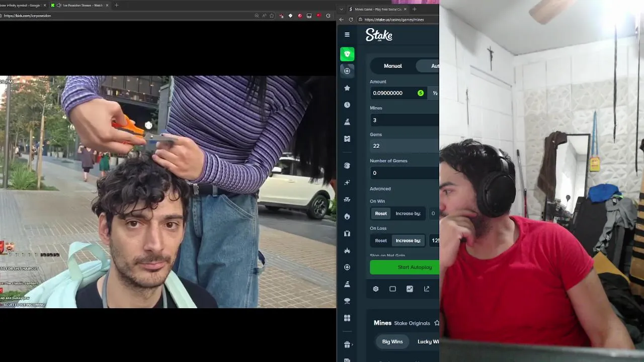Open new tab in Stake browser window

tap(415, 9)
